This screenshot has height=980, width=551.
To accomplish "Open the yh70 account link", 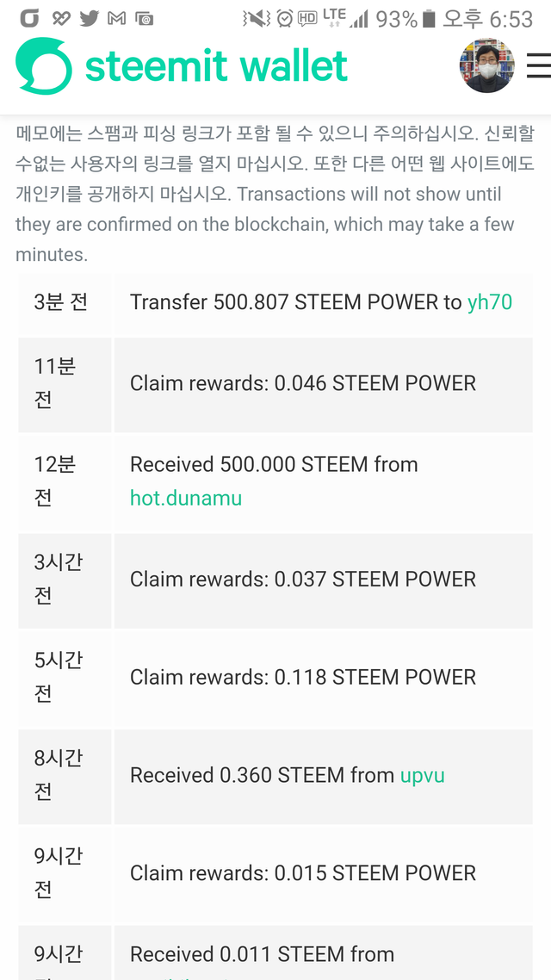I will [x=490, y=302].
